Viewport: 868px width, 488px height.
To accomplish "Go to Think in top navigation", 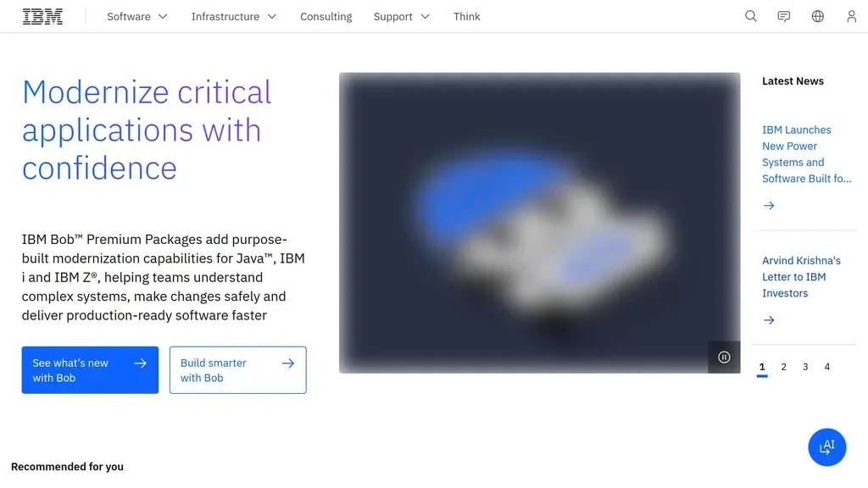I will pos(467,17).
